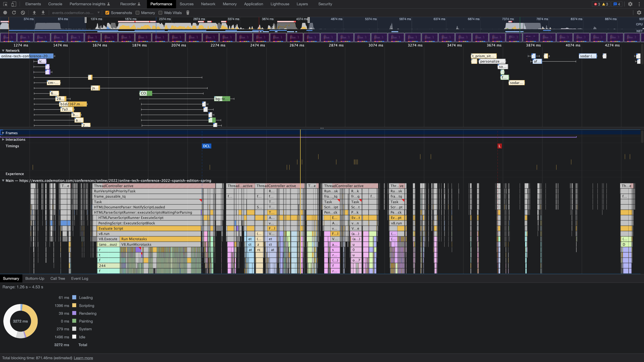Click the Record profile button

(x=5, y=13)
